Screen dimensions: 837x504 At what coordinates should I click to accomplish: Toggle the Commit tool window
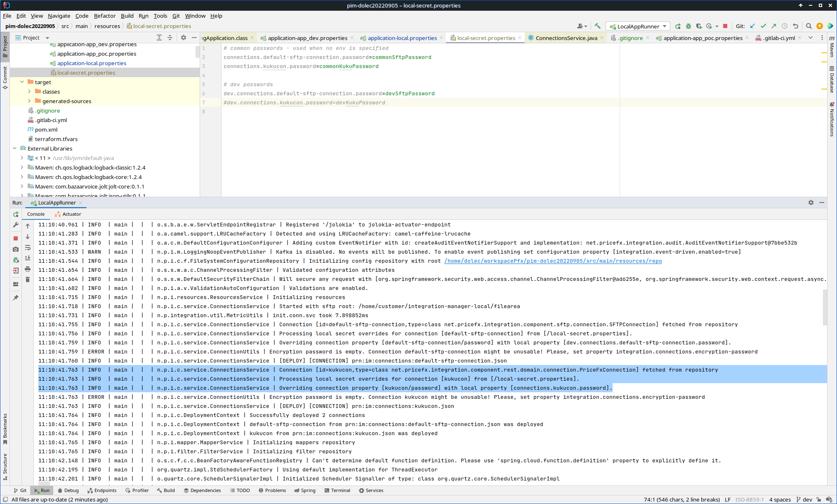(5, 78)
